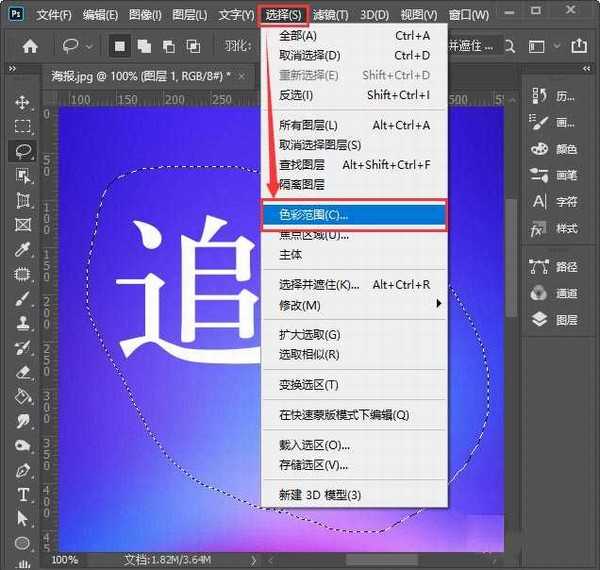The width and height of the screenshot is (600, 570).
Task: Select the Rectangular Marquee tool
Action: coord(23,127)
